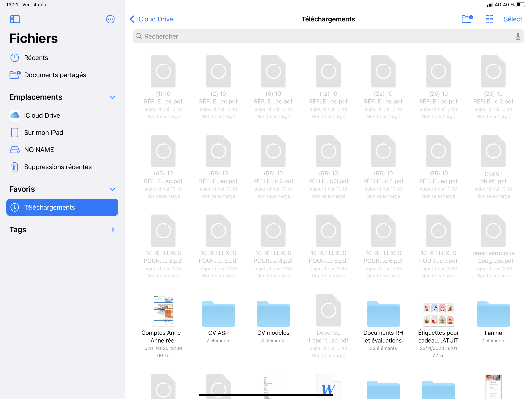Tap the Sélect. button

pos(514,19)
